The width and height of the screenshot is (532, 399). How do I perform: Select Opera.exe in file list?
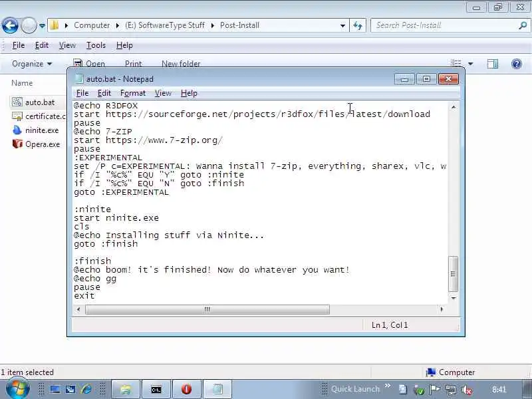coord(36,144)
